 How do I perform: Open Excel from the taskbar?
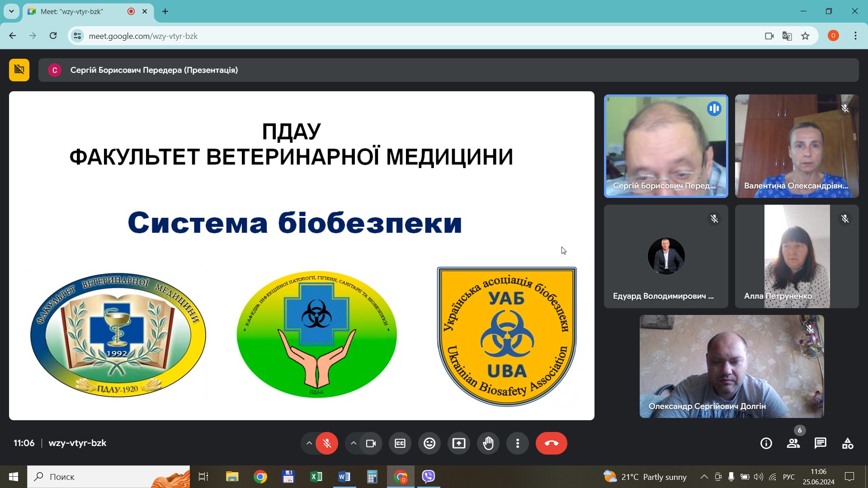point(316,477)
